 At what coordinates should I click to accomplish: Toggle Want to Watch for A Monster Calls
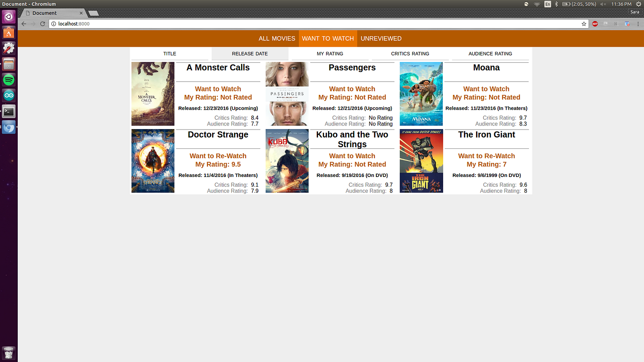coord(218,89)
